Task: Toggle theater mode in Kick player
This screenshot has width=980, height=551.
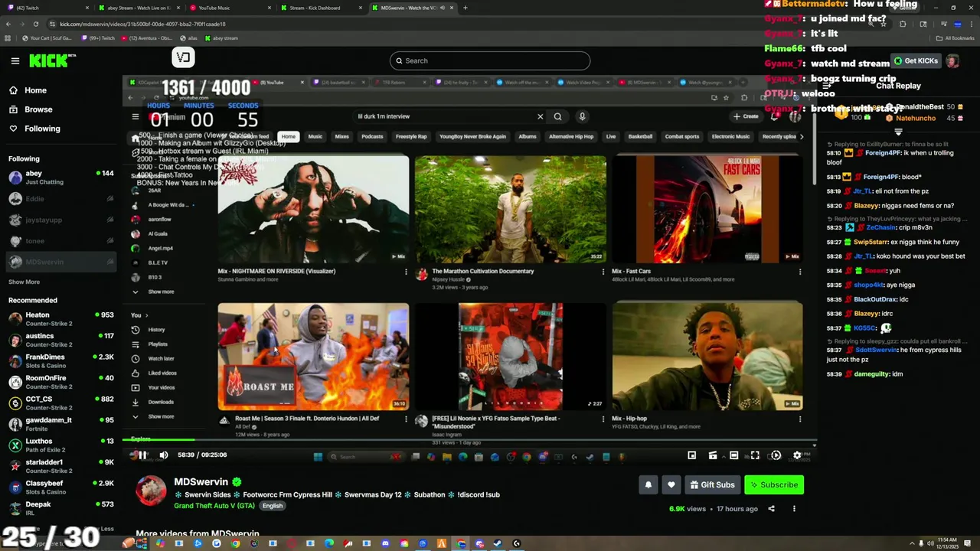Action: [733, 455]
